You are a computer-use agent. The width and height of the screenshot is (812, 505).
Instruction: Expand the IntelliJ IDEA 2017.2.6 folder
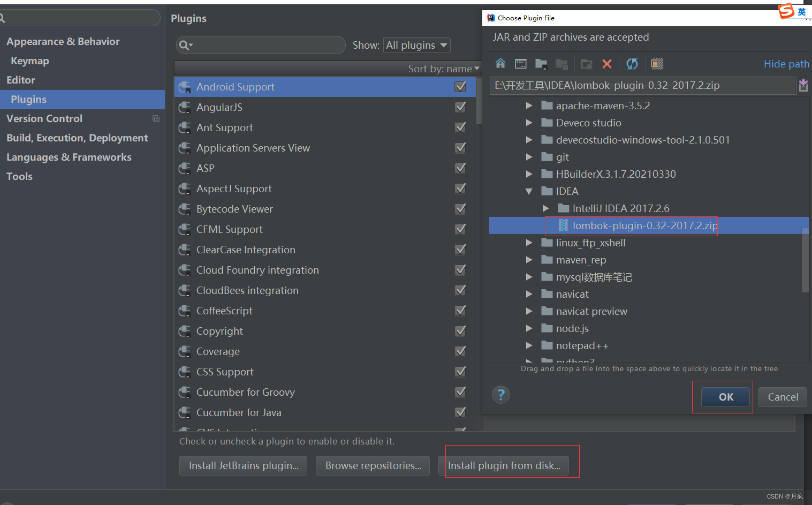pos(545,208)
